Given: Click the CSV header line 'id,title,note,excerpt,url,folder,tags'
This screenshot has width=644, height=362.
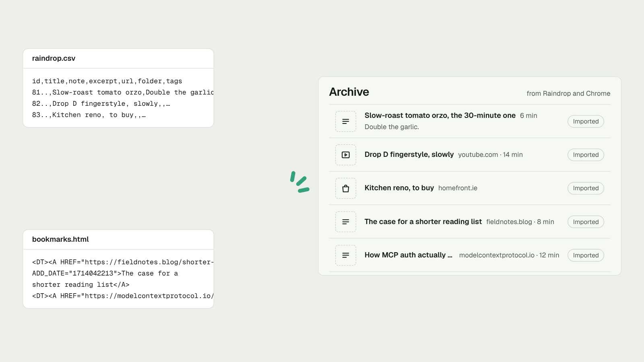Looking at the screenshot, I should tap(107, 81).
